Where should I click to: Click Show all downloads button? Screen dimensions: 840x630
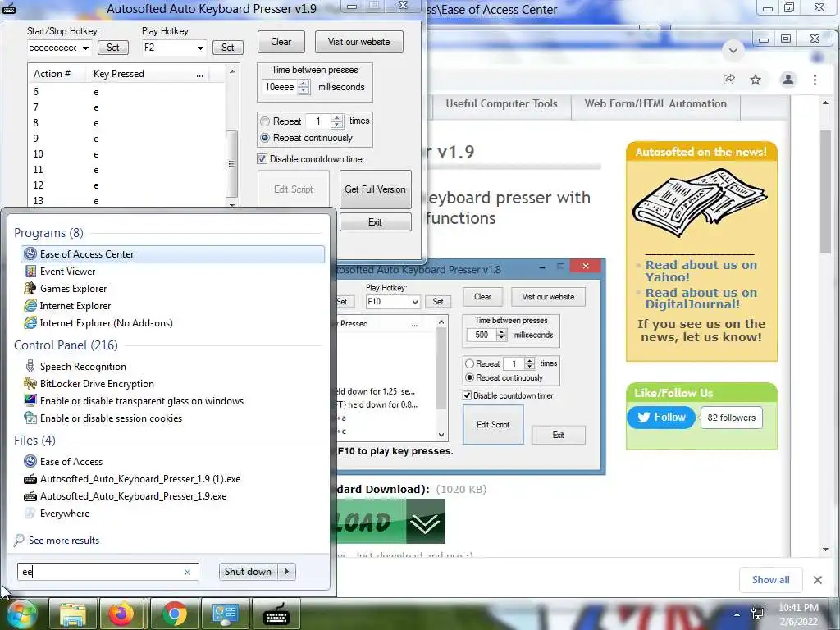[770, 580]
